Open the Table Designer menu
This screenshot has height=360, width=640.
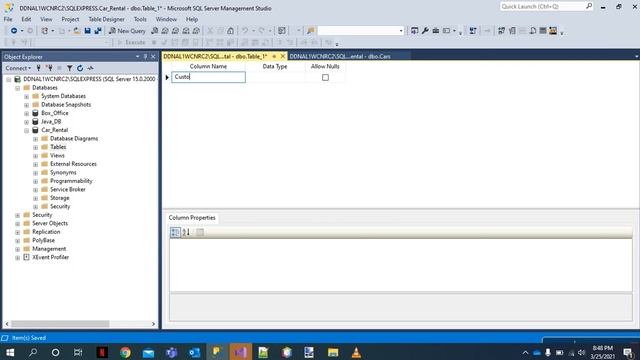point(107,19)
